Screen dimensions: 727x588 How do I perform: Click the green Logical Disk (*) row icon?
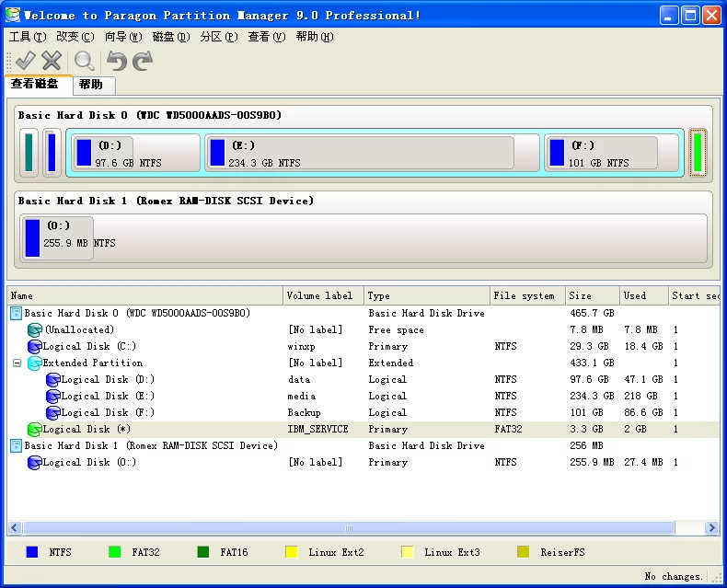click(x=35, y=430)
